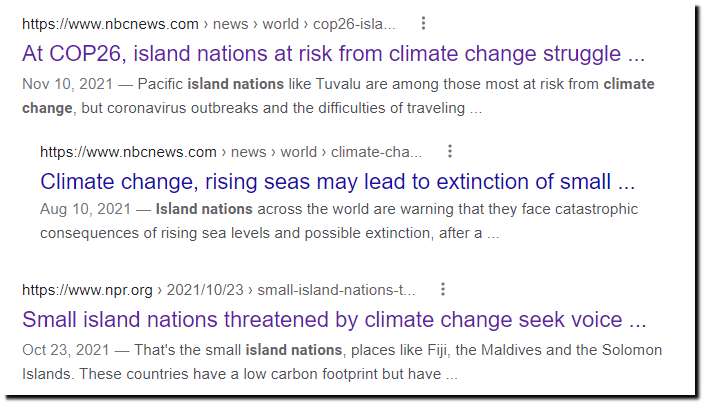Click the bold 'Island nations' after 'Aug 10, 2021'
Viewport: 703px width, 403px height.
pos(204,209)
